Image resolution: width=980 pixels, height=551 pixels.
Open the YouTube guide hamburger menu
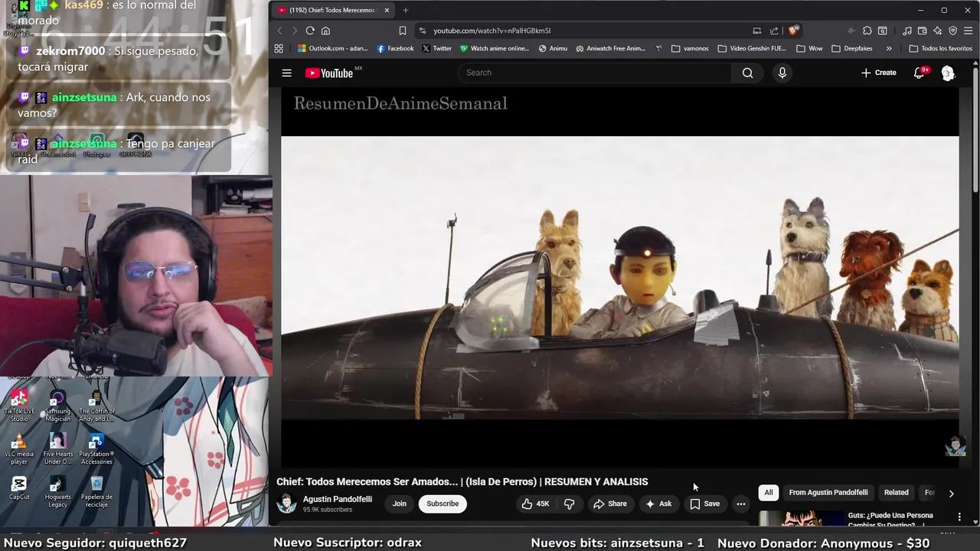coord(286,73)
